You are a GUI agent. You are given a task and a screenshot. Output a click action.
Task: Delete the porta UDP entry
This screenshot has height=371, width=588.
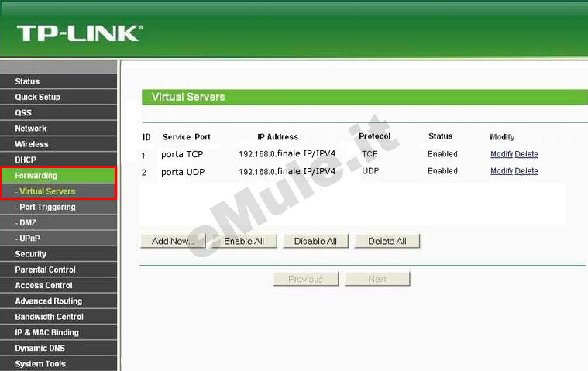527,171
